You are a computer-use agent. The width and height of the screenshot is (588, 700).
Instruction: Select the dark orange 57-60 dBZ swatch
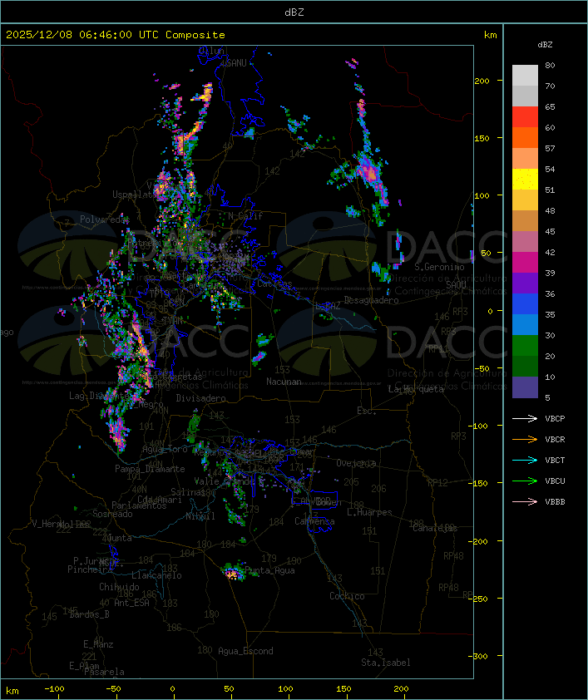coord(525,137)
